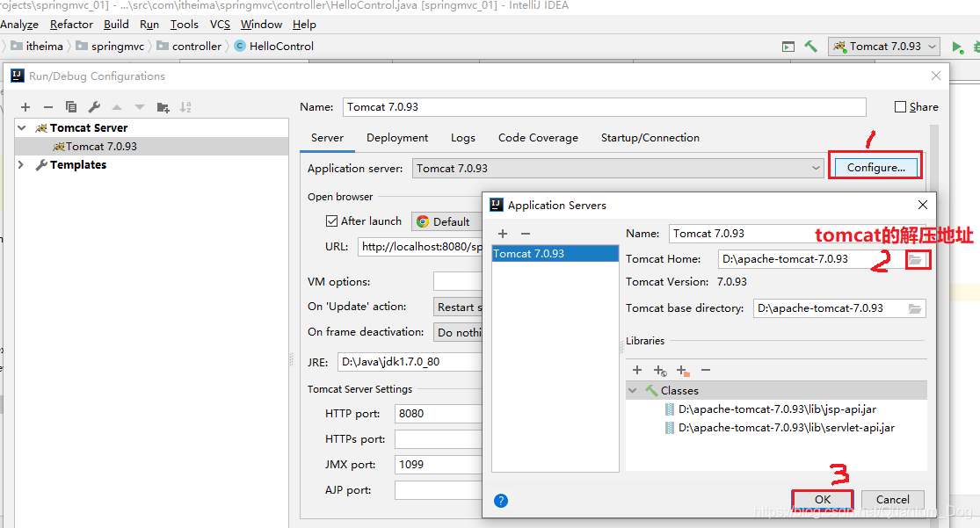Open the Default browser dropdown
The image size is (980, 528).
(x=446, y=221)
